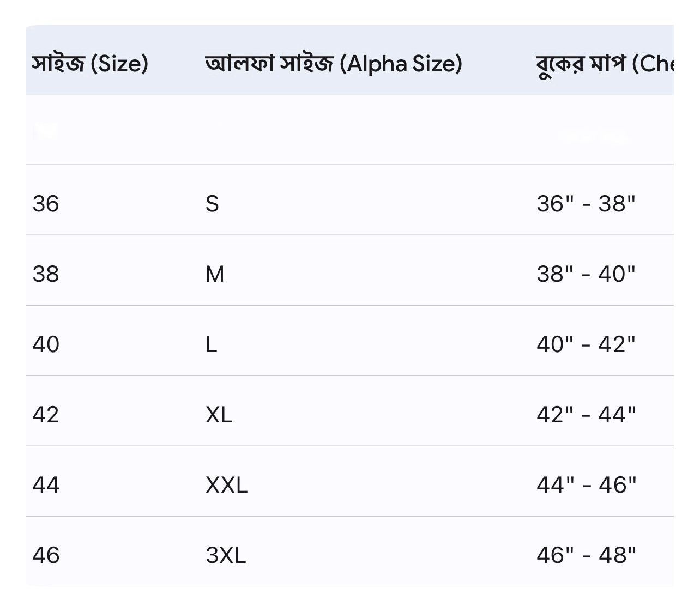The height and width of the screenshot is (600, 700).
Task: Select size 40 in the Size column
Action: 46,344
